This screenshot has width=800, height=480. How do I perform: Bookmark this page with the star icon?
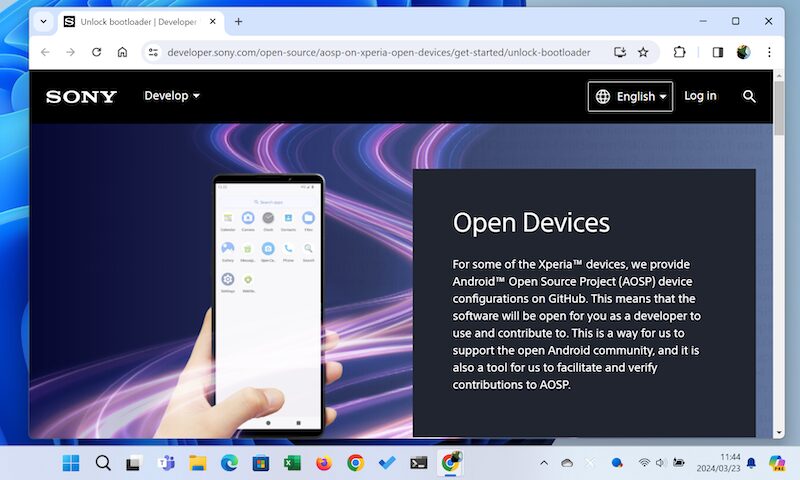[643, 52]
